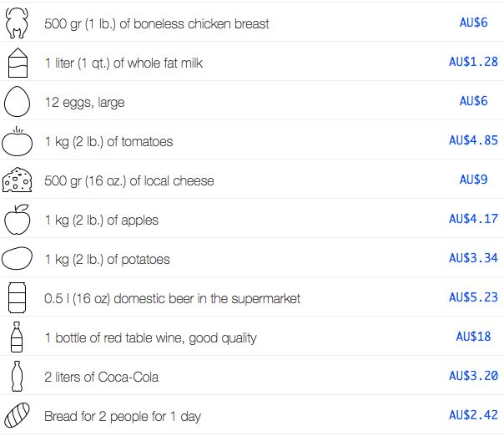Click the wine bottle icon

click(x=17, y=337)
